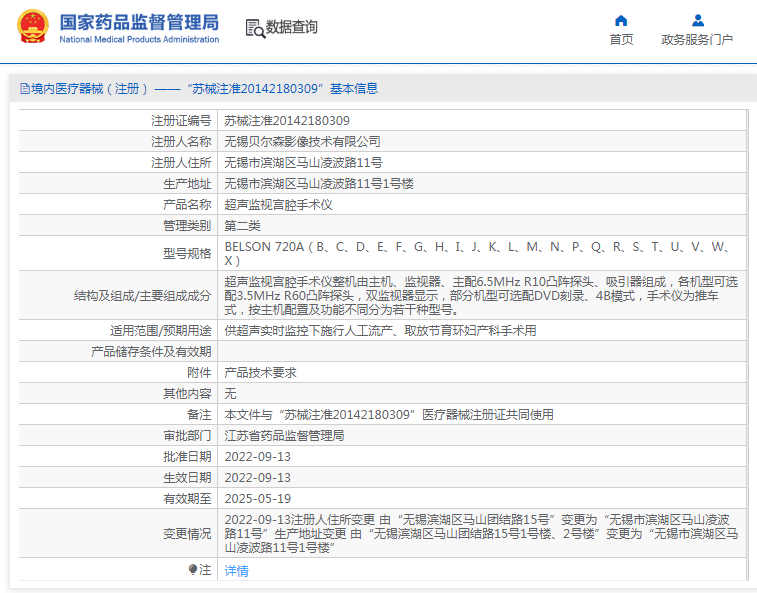The image size is (757, 593).
Task: Click 国家药品监督管理局 site title
Action: pos(139,22)
